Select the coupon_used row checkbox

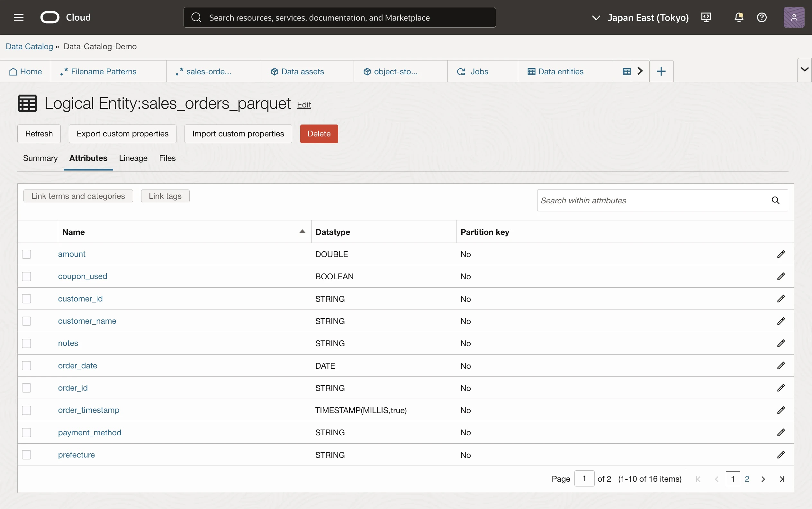click(27, 276)
